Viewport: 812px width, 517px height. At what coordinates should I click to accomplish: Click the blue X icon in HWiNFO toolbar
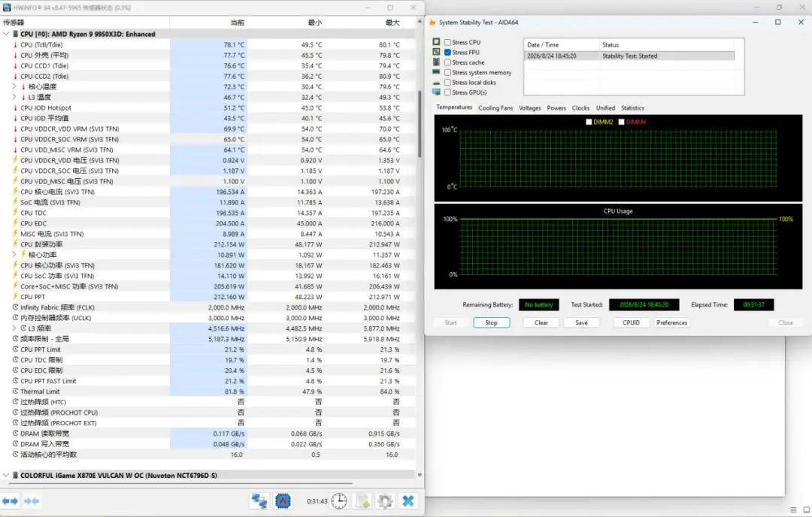pos(408,501)
